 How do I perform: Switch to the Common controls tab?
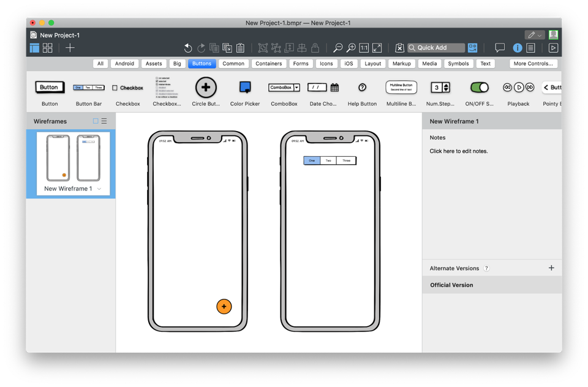click(233, 63)
